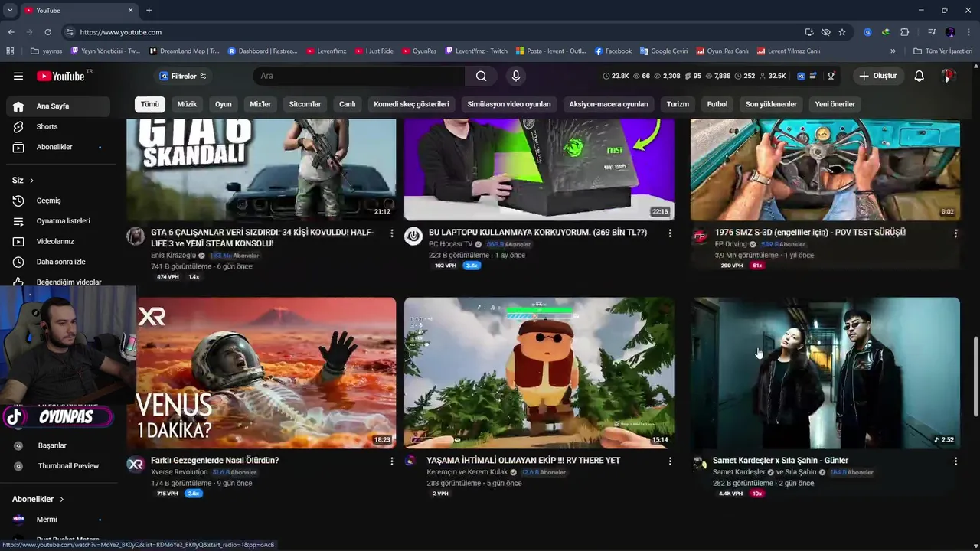The height and width of the screenshot is (551, 980).
Task: Select the Futbol filter chip
Action: tap(717, 104)
